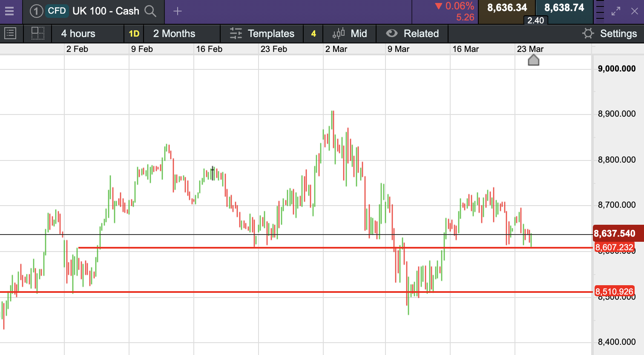Expand chart with the fullscreen arrows icon
Image resolution: width=644 pixels, height=355 pixels.
616,11
